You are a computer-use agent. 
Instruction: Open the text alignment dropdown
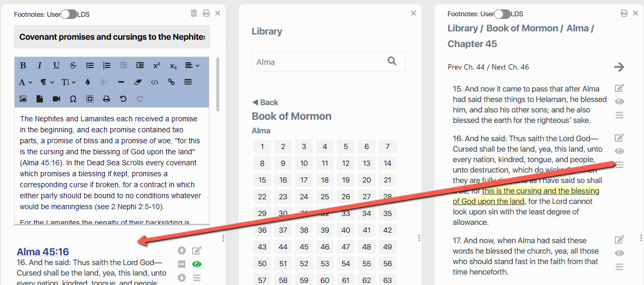[x=192, y=65]
